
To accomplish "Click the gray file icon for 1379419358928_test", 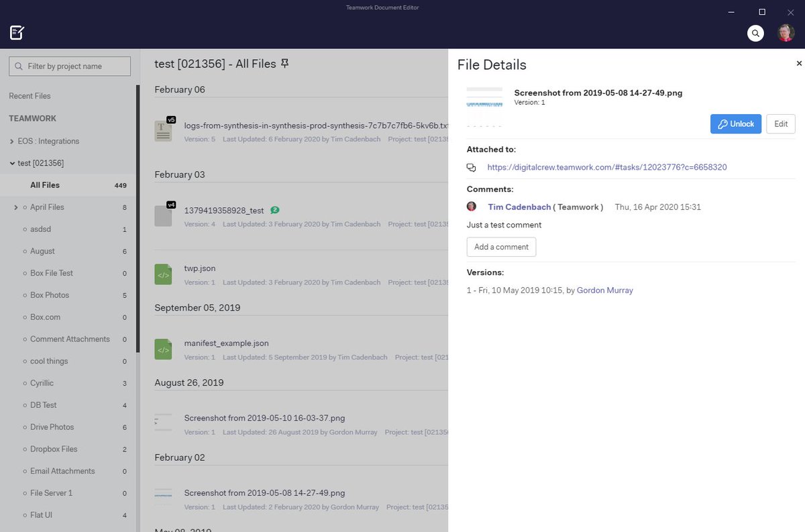I will coord(163,215).
